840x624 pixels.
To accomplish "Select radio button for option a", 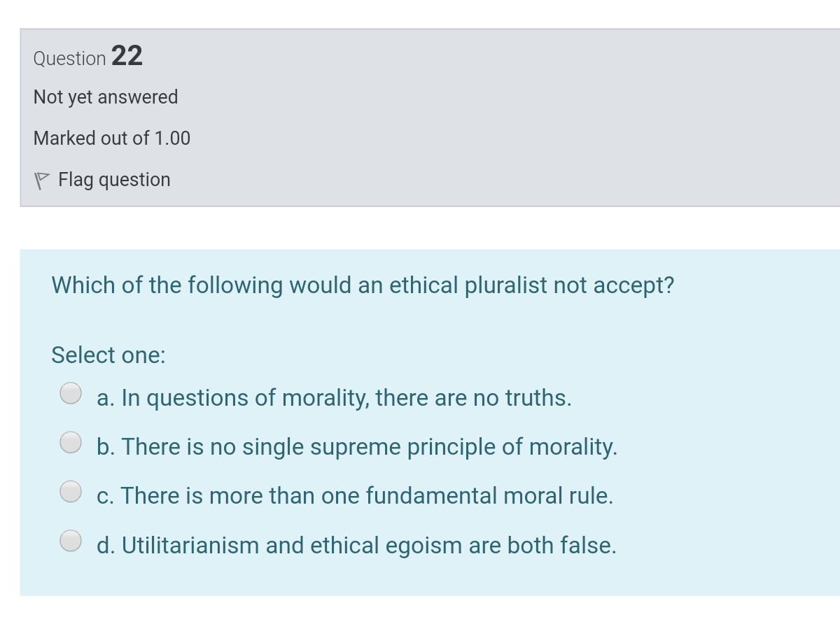I will tap(71, 394).
